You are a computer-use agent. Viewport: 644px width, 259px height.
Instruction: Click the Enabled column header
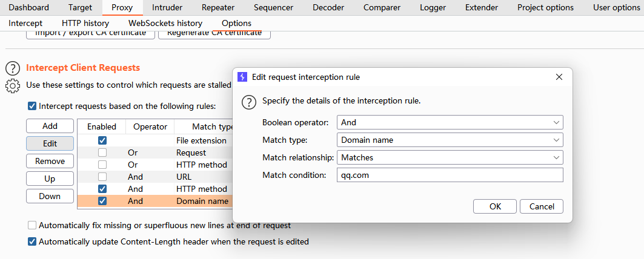click(x=102, y=127)
